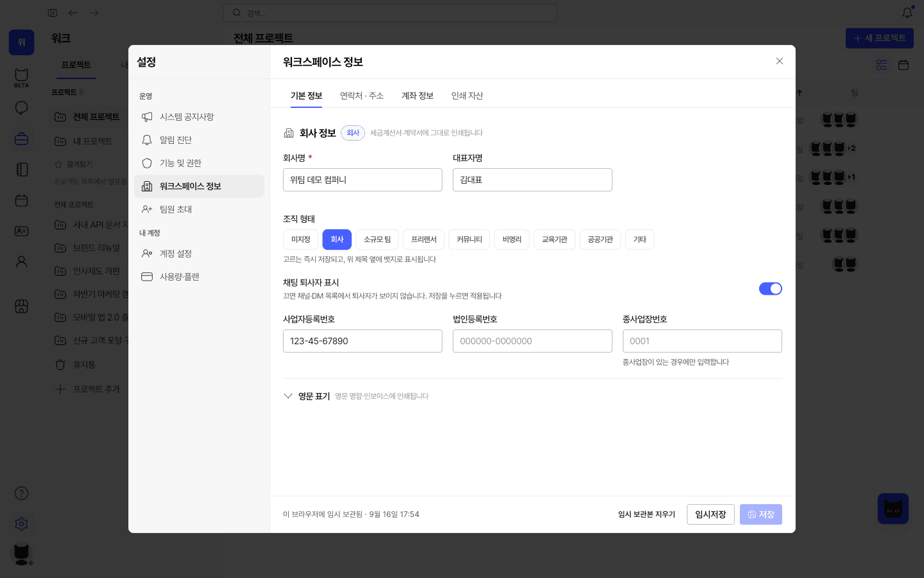
Task: Click the 임시저장 button
Action: pos(711,514)
